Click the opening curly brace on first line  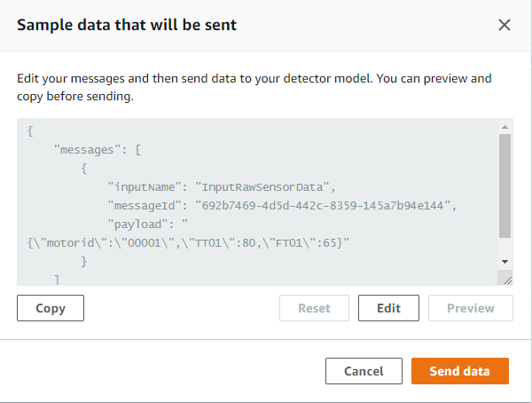pos(31,130)
